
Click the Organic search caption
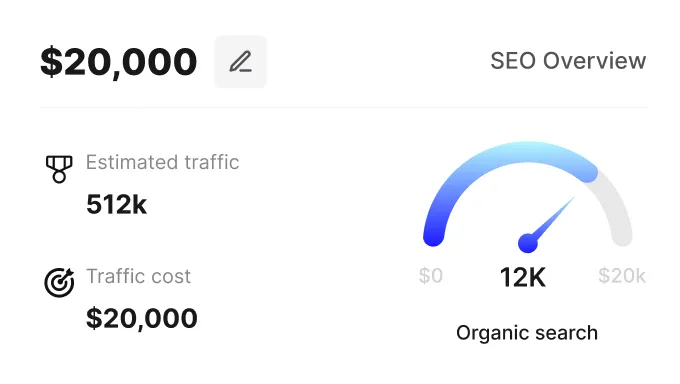pyautogui.click(x=527, y=333)
